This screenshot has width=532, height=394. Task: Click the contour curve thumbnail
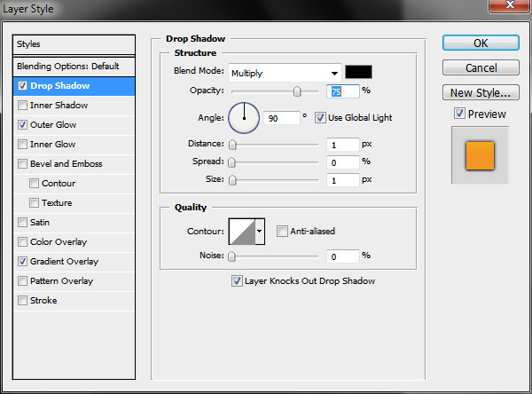(x=242, y=232)
